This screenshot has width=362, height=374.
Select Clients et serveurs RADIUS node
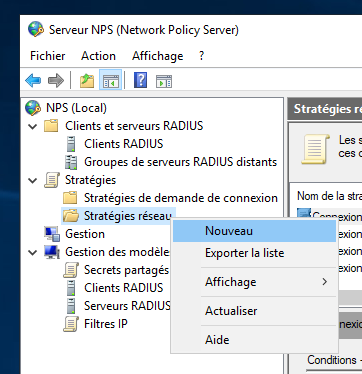pos(134,126)
